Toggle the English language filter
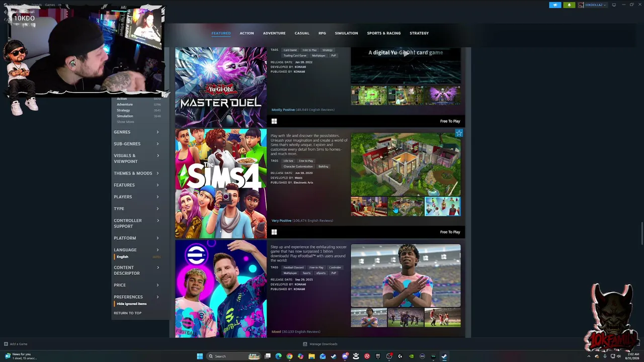Screen dimensions: 644x362 pyautogui.click(x=137, y=257)
